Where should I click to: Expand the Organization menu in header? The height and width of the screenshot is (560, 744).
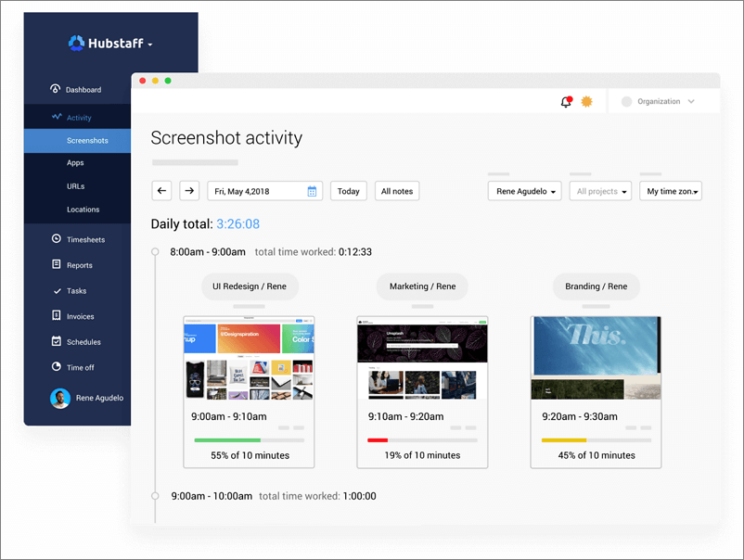point(659,102)
